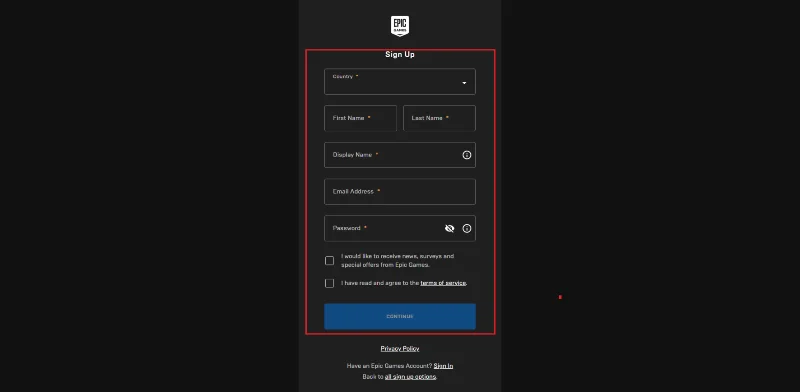The height and width of the screenshot is (392, 800).
Task: Open the terms of service link
Action: 443,283
